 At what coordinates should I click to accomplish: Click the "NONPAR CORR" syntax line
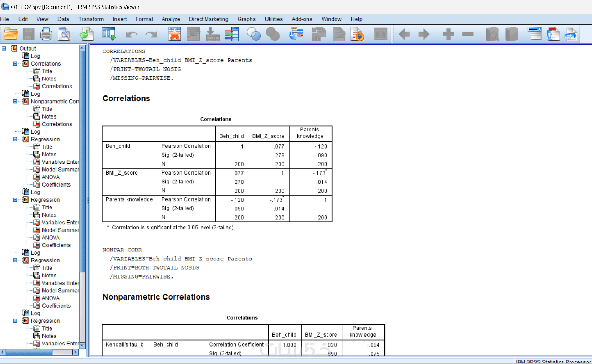122,250
